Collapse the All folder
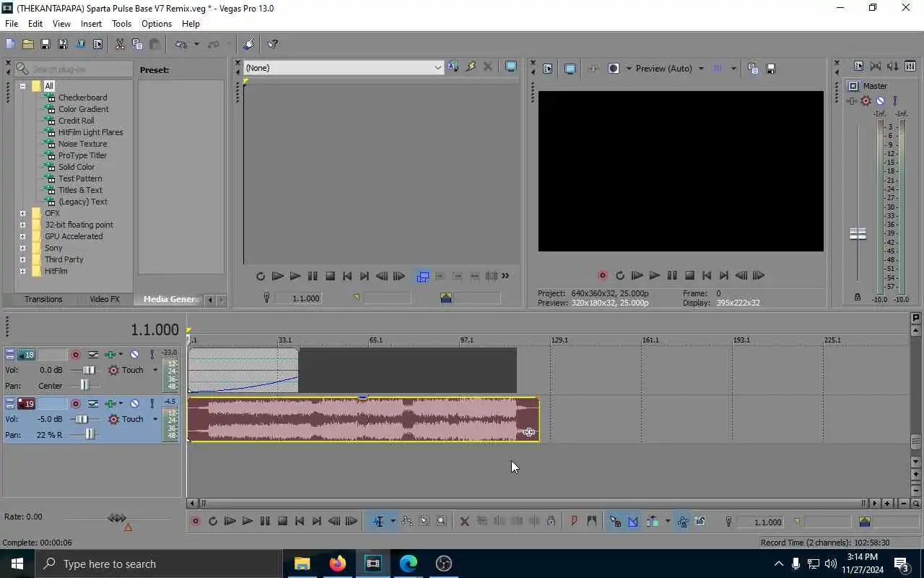 click(x=22, y=86)
